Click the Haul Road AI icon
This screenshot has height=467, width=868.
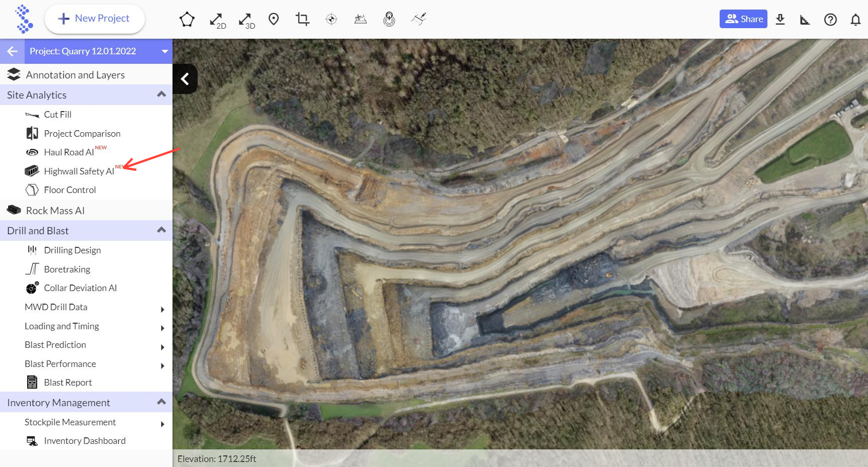pos(32,152)
